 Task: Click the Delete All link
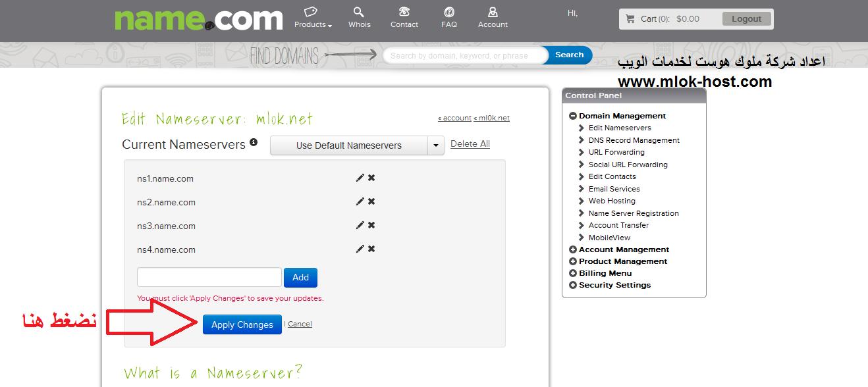(470, 144)
